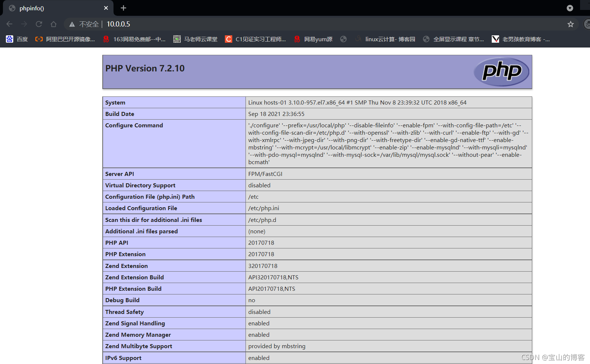Select the (none) value

click(257, 232)
